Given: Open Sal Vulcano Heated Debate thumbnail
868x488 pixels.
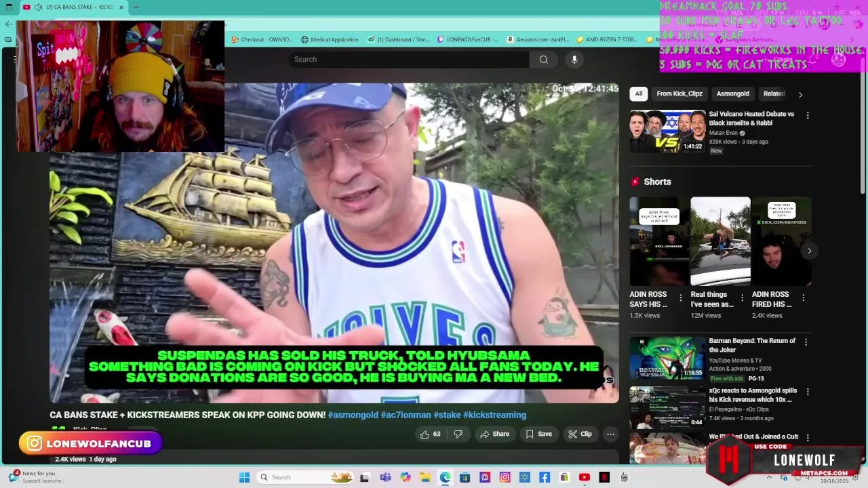Looking at the screenshot, I should [668, 131].
